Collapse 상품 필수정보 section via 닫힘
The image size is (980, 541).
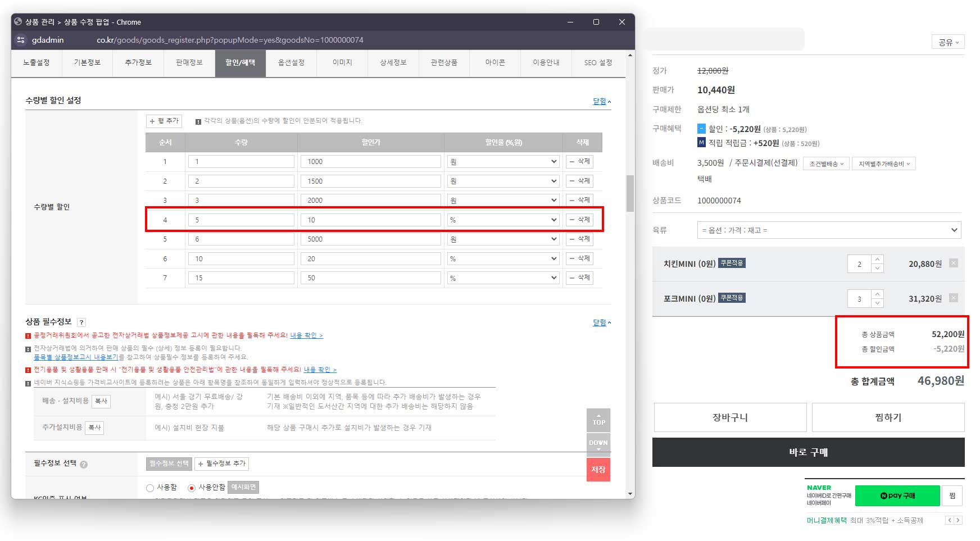point(602,322)
